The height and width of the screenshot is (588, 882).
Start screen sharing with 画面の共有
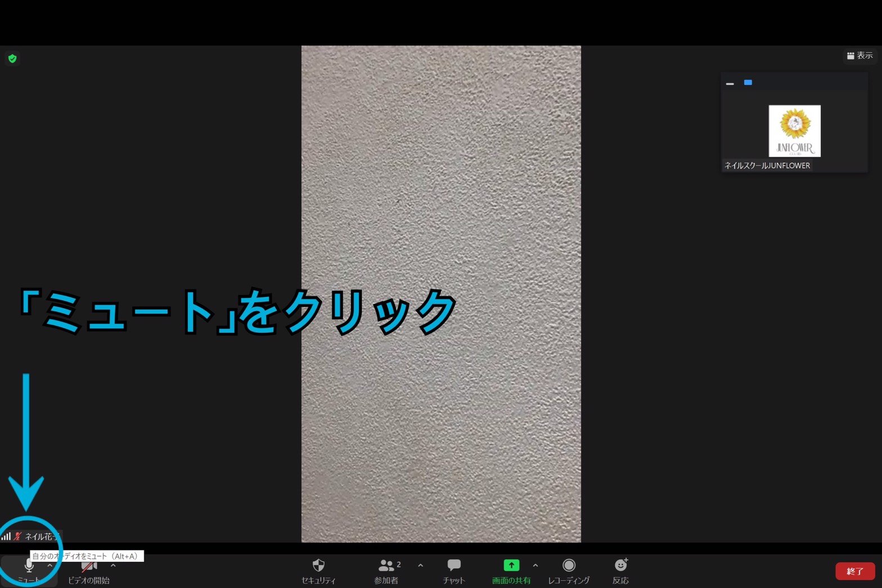click(511, 571)
